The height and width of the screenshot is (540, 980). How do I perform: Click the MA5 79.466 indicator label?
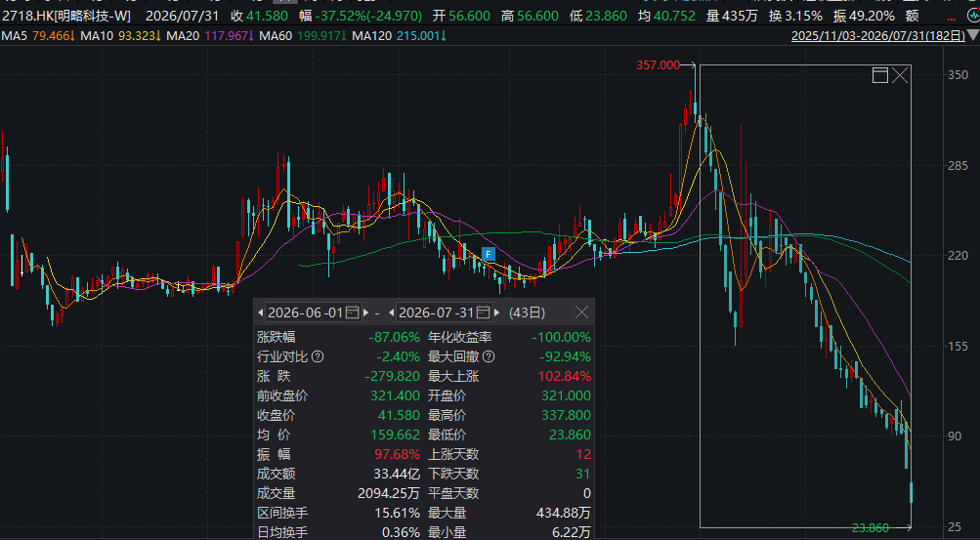(38, 35)
